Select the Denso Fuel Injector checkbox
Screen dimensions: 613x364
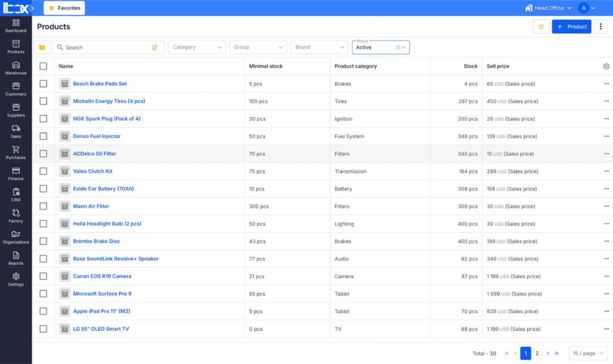[44, 136]
